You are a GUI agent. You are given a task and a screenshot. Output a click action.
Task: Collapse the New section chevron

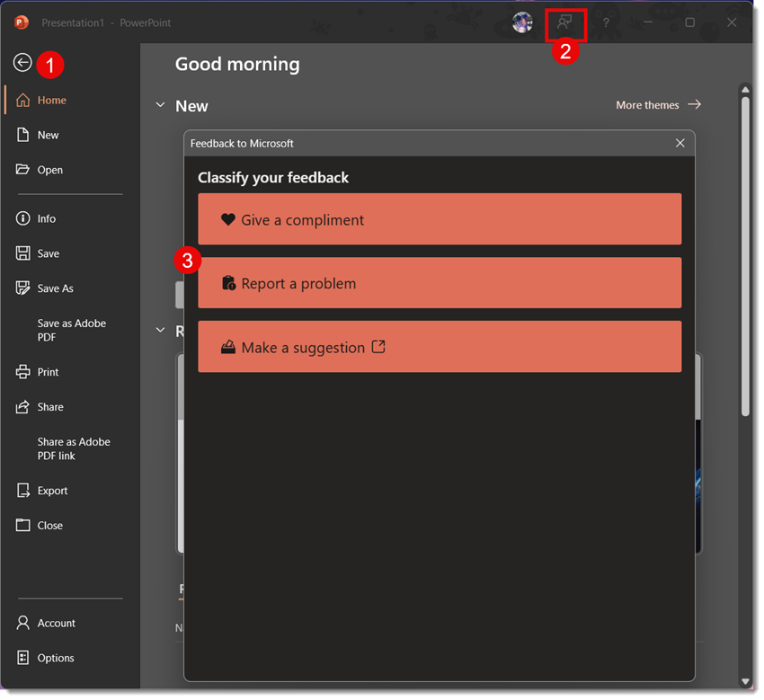pos(160,106)
